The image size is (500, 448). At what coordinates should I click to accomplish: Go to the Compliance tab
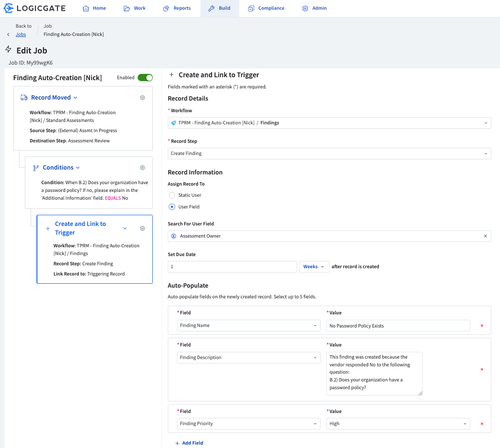266,8
